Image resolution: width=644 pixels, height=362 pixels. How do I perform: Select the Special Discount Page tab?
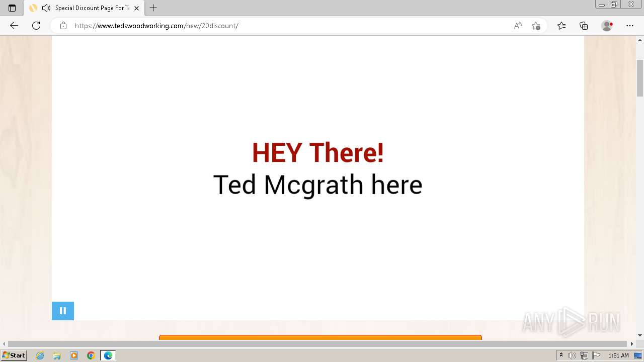point(84,8)
